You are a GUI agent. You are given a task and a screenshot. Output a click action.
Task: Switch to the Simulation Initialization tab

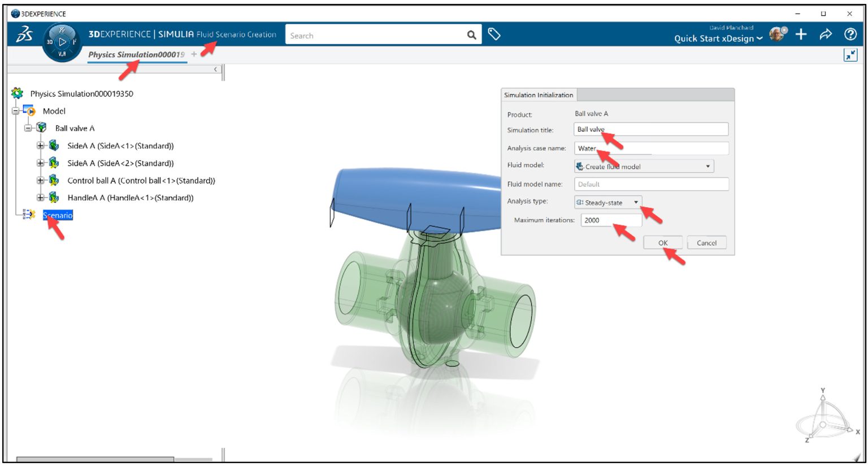[537, 95]
